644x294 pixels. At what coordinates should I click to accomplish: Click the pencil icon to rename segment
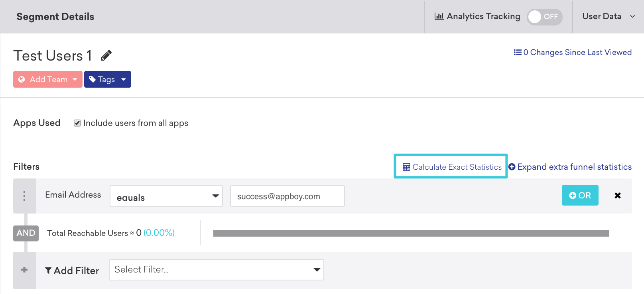(x=106, y=55)
